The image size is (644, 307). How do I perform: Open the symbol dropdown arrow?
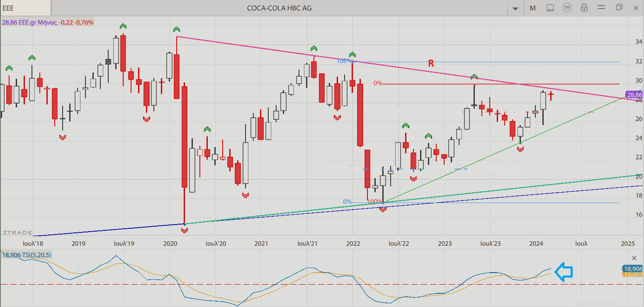(x=516, y=8)
